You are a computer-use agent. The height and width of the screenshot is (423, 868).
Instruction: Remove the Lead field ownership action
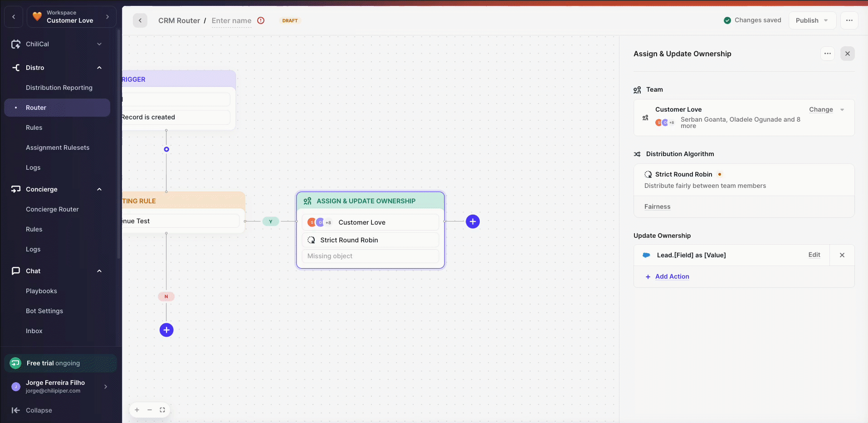[x=842, y=255]
